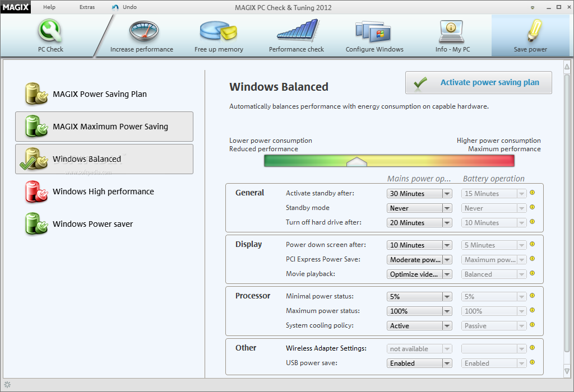Open mains Movie playback dropdown
574x392 pixels.
[x=419, y=274]
